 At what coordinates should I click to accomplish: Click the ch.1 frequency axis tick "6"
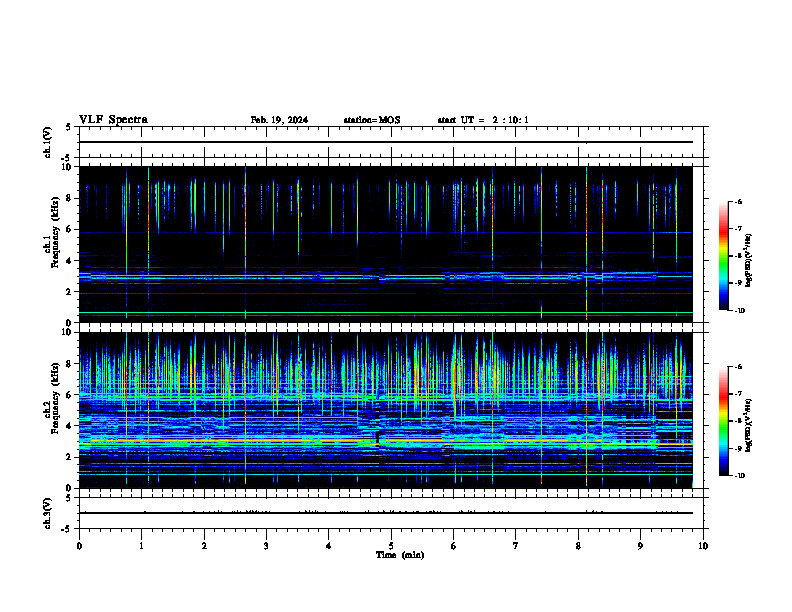click(x=70, y=229)
